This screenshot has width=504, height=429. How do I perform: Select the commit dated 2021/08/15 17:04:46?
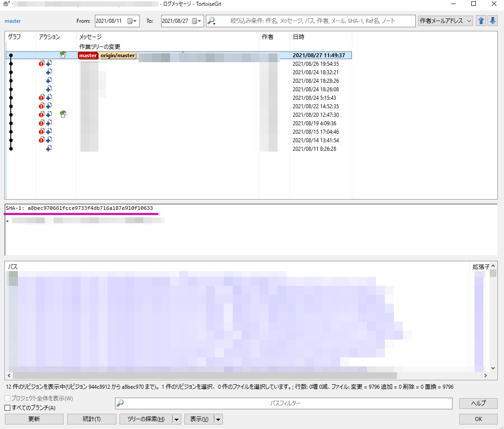click(x=179, y=132)
